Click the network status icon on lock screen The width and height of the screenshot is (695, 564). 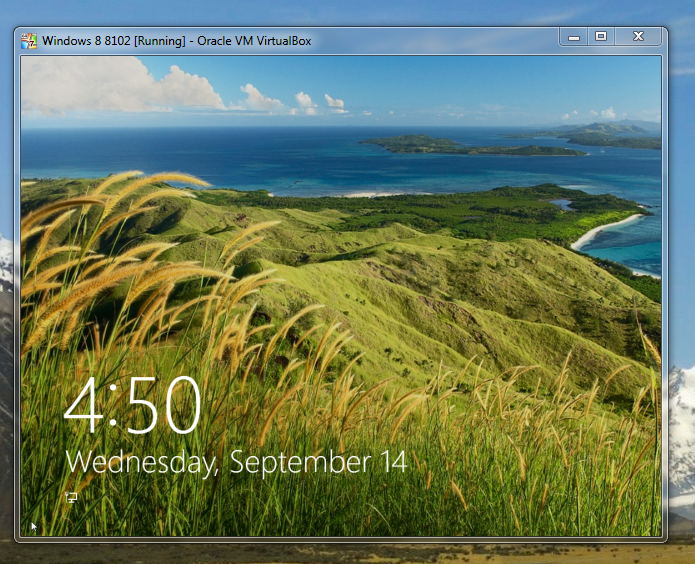[x=71, y=497]
